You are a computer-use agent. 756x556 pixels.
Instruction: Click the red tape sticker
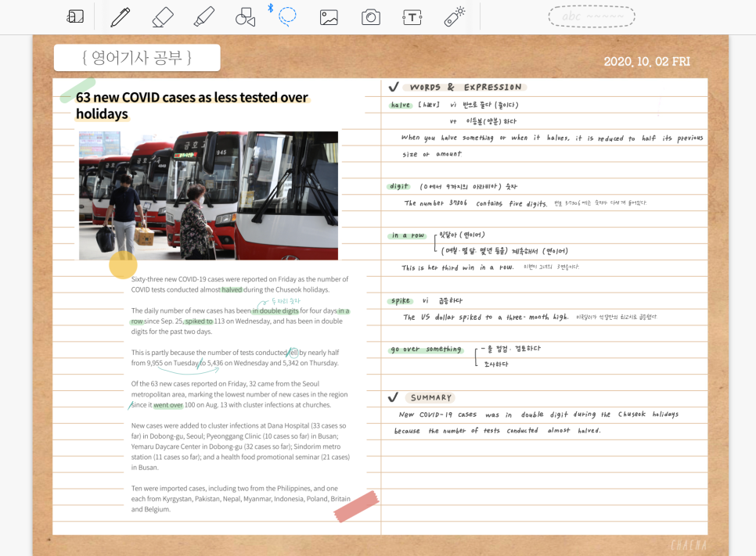[356, 507]
